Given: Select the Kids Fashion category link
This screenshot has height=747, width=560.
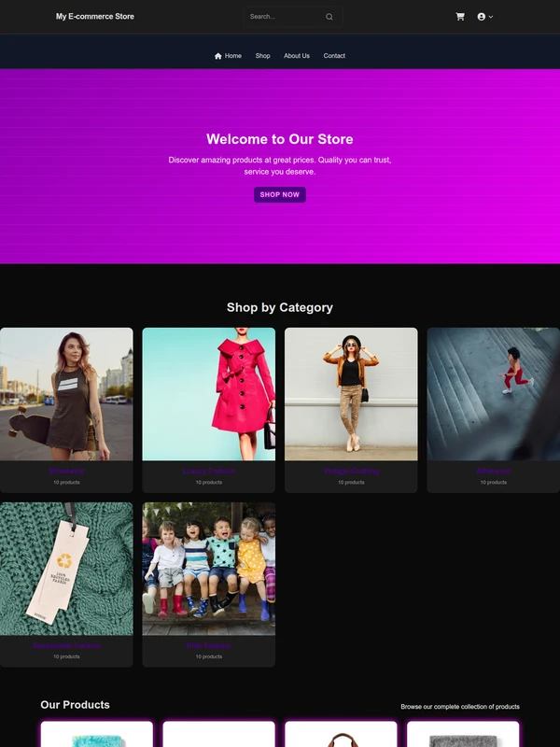Looking at the screenshot, I should pyautogui.click(x=208, y=645).
